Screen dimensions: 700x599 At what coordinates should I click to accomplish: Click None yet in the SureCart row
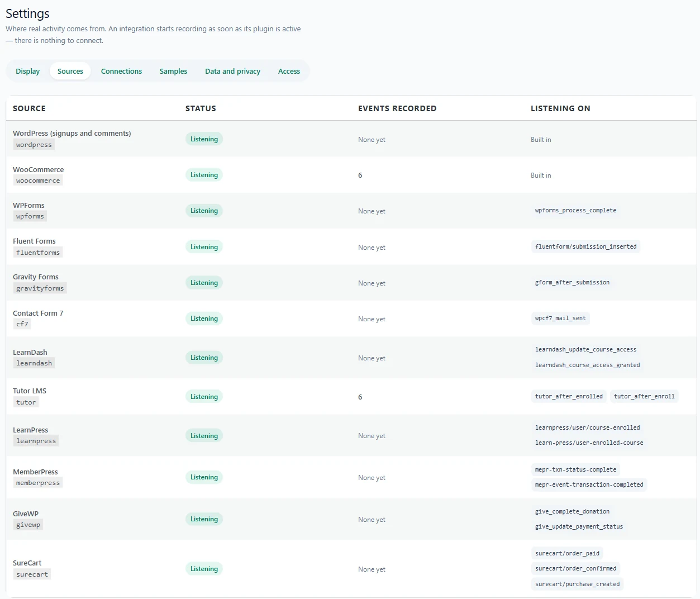point(372,569)
